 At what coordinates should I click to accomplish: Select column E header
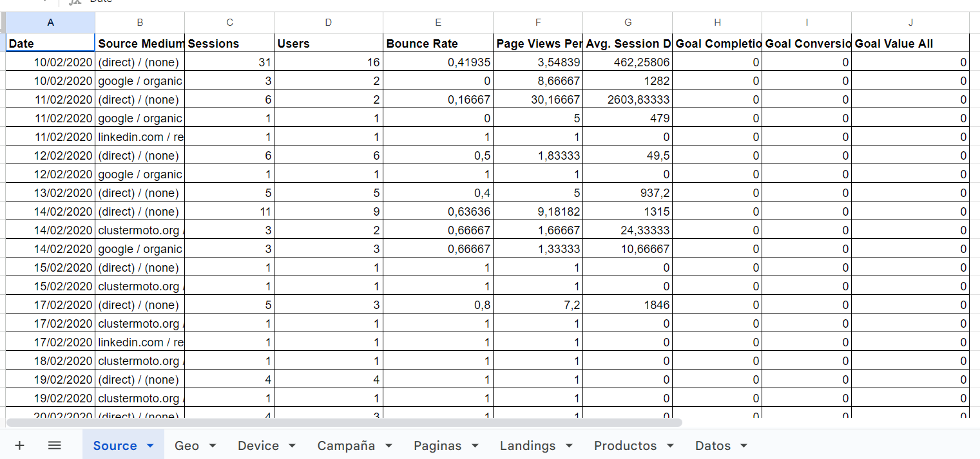438,23
